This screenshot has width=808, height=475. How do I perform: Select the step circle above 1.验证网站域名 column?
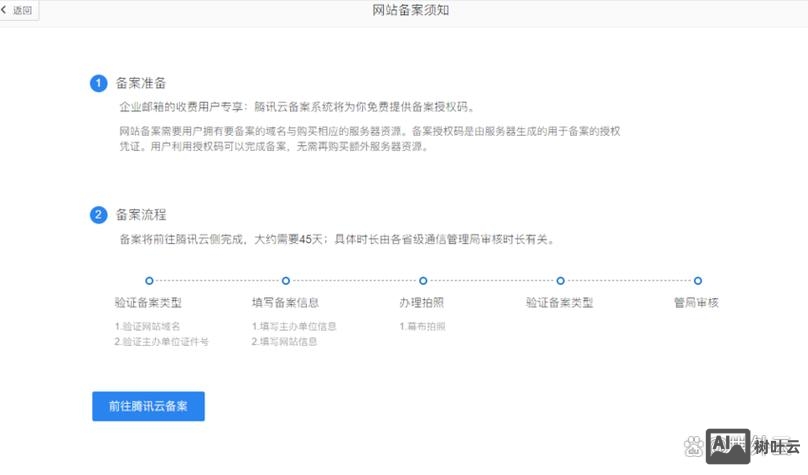pos(149,281)
